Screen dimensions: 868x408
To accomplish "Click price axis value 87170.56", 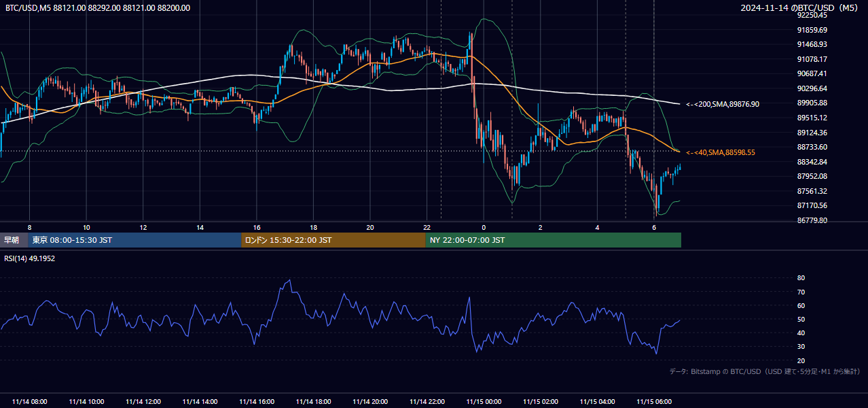I will 812,205.
